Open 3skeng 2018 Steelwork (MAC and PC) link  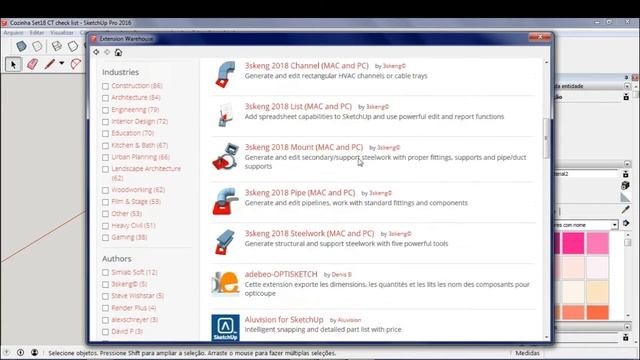[x=309, y=233]
